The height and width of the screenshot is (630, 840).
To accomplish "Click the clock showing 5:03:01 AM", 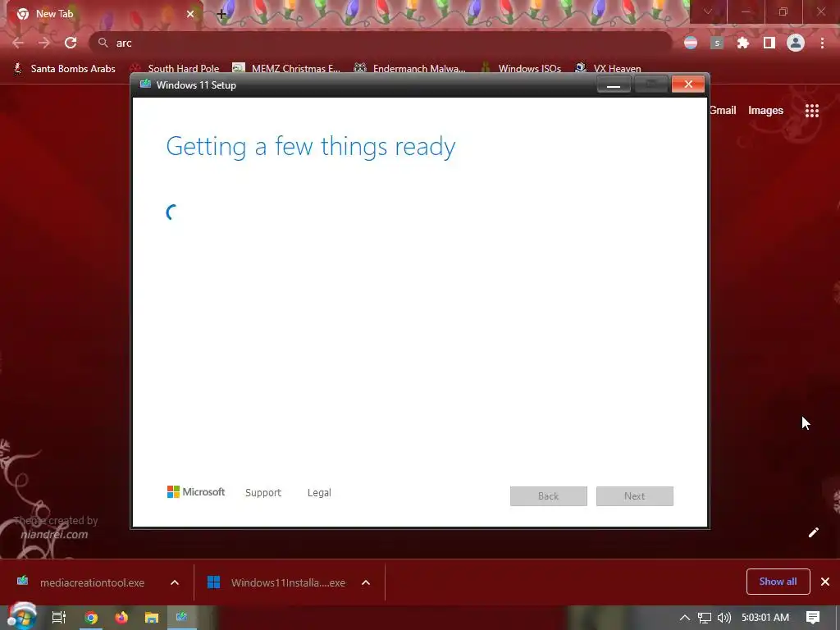I will [765, 618].
